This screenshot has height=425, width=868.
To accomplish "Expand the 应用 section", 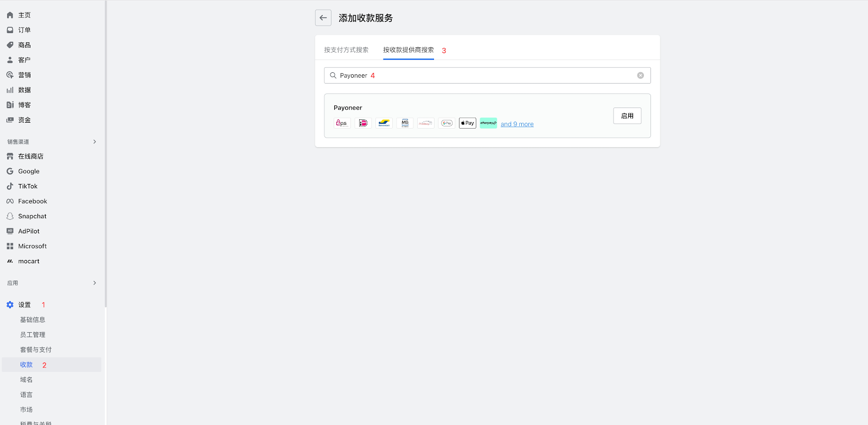I will [94, 283].
